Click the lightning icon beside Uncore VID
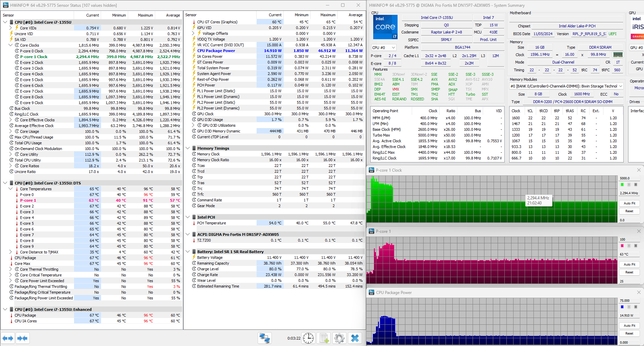The image size is (644, 346). [11, 34]
